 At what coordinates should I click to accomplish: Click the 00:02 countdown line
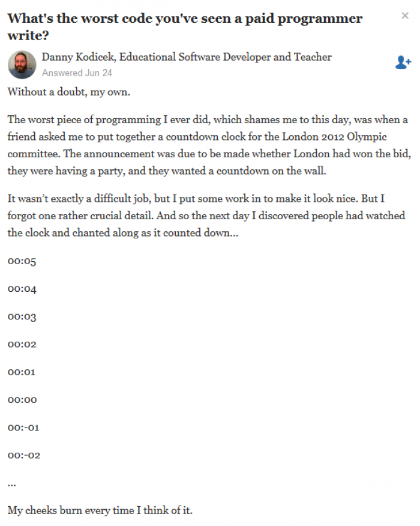point(22,344)
